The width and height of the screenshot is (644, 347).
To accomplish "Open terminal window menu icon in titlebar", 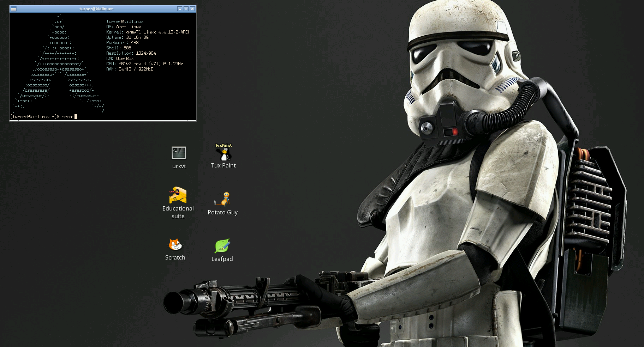I will (14, 9).
